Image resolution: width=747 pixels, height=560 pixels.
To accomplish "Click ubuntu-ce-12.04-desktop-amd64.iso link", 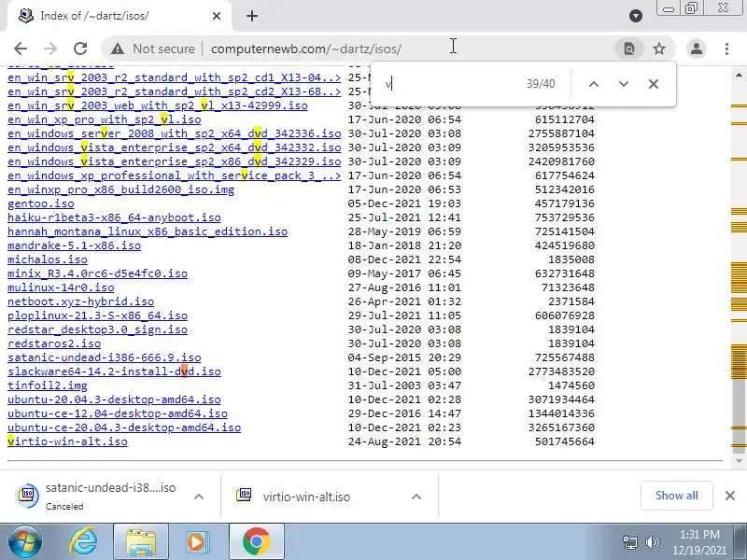I will coord(118,413).
